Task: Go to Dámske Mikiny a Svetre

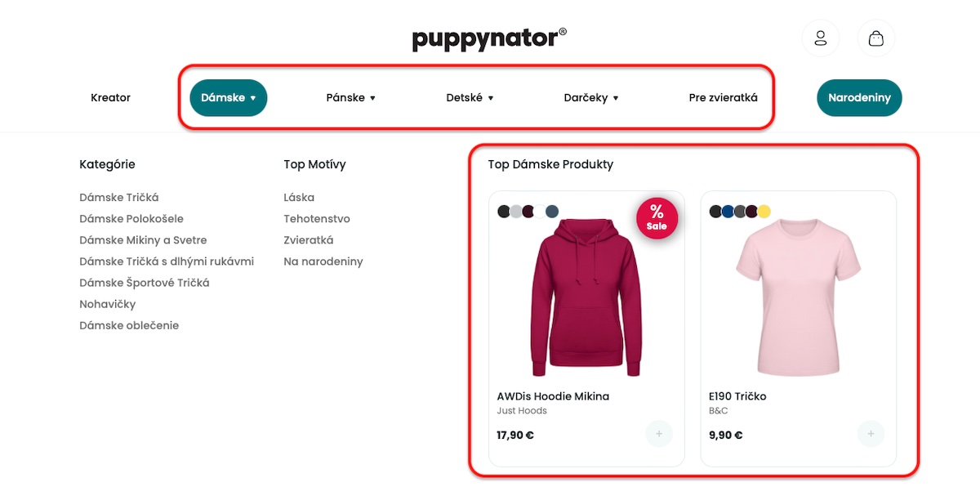Action: [143, 240]
